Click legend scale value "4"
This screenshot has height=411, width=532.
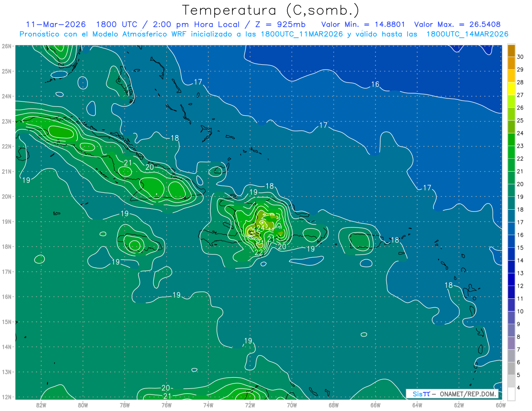point(518,388)
